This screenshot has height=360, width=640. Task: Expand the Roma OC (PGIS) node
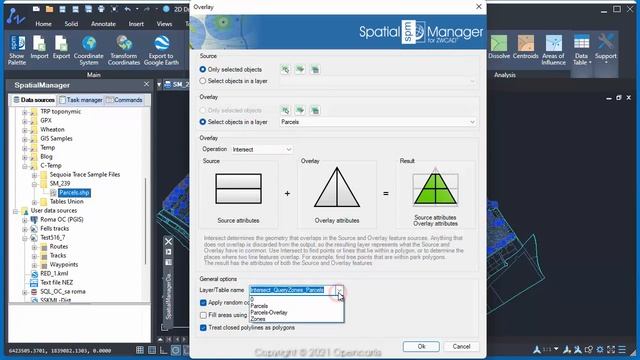coord(25,220)
